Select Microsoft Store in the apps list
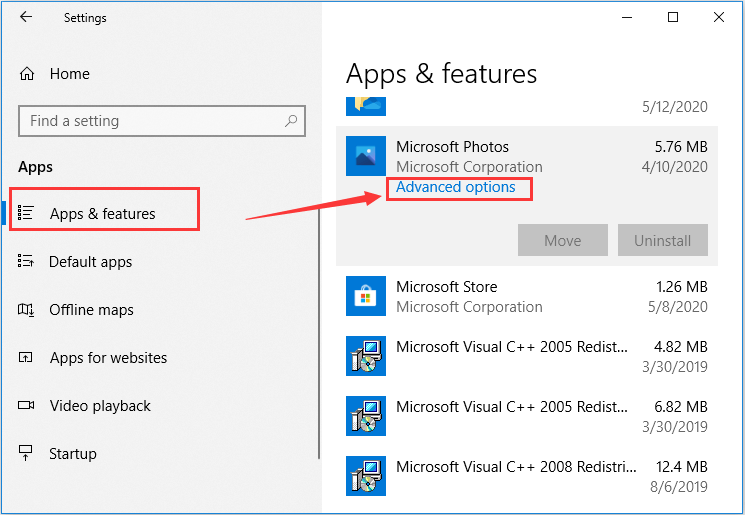The image size is (745, 515). tap(526, 296)
